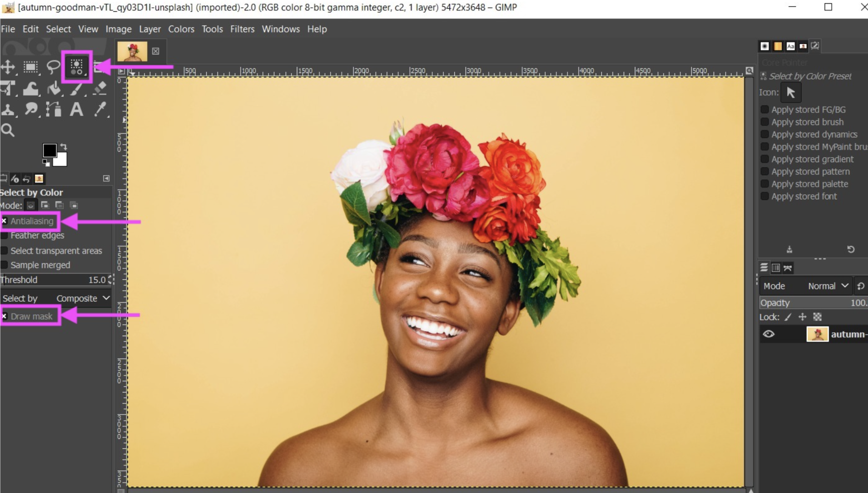The image size is (868, 493).
Task: Select the Crop tool
Action: (8, 88)
